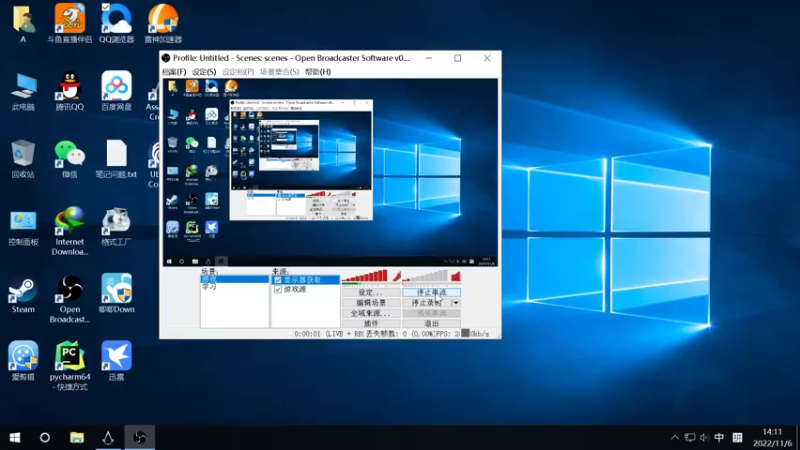Open the 设定(S) menu
The image size is (800, 450).
pos(204,72)
